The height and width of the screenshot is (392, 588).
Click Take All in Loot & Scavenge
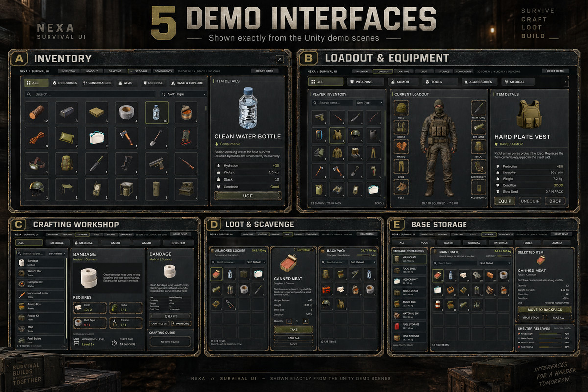294,338
